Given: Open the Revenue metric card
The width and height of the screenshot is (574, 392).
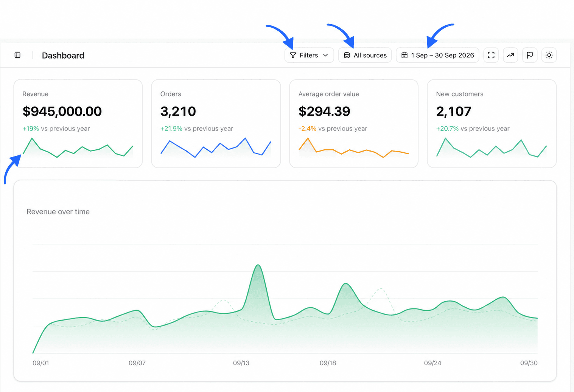Looking at the screenshot, I should [78, 124].
